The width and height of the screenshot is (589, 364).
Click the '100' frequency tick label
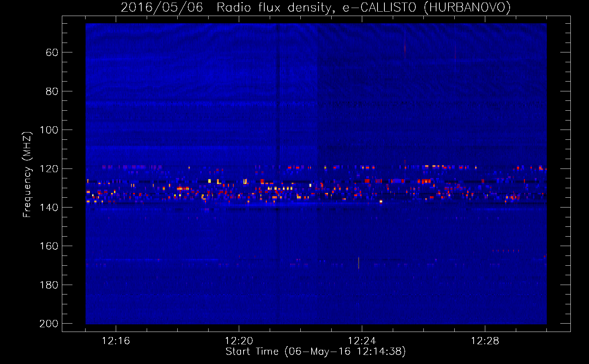tap(49, 130)
